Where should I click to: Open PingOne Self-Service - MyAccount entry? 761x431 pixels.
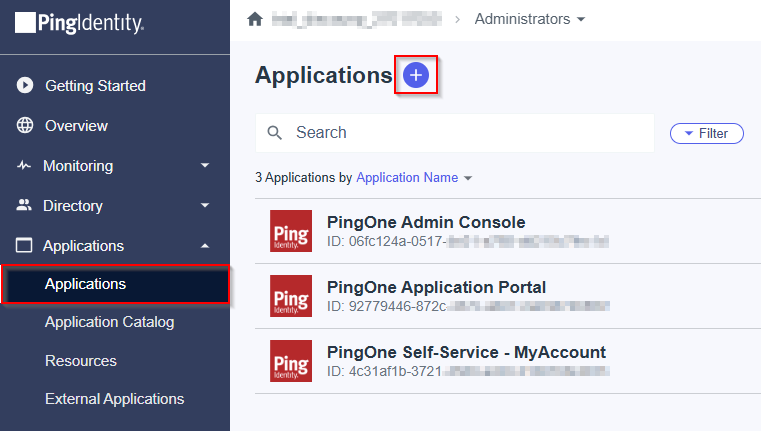pos(466,352)
